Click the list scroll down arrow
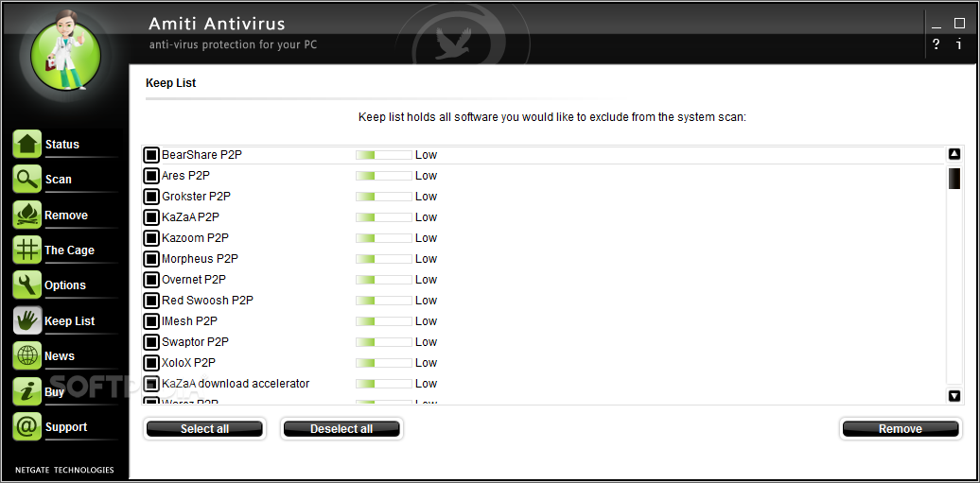980x483 pixels. pyautogui.click(x=954, y=395)
